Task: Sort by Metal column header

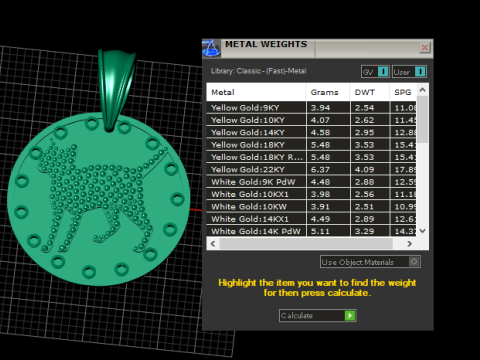Action: 256,92
